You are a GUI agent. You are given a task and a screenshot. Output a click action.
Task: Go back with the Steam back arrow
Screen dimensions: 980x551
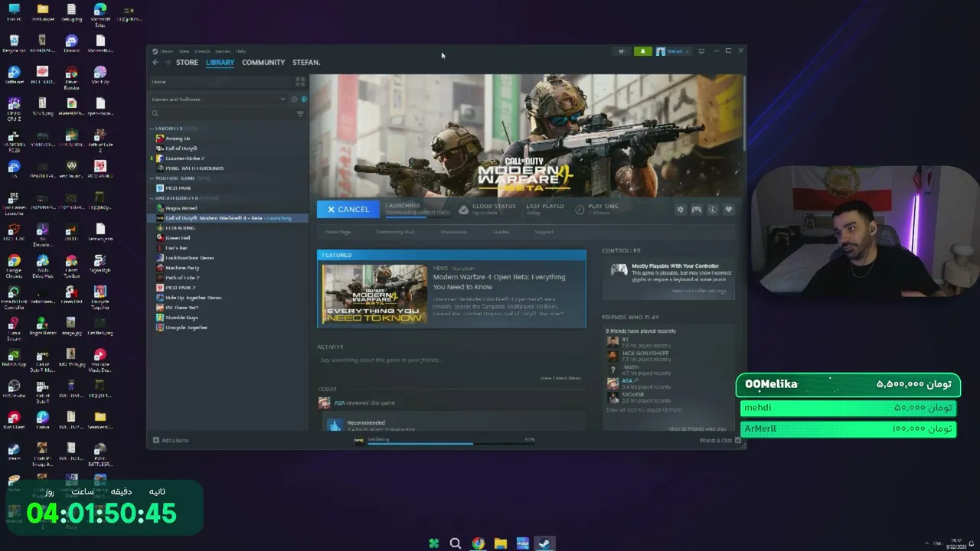click(x=155, y=63)
